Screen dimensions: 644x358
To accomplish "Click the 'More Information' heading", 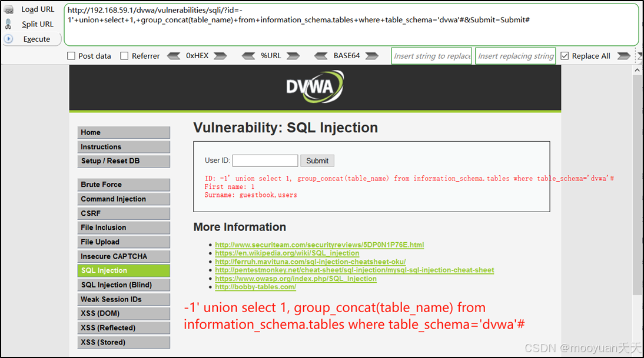I will (x=240, y=227).
